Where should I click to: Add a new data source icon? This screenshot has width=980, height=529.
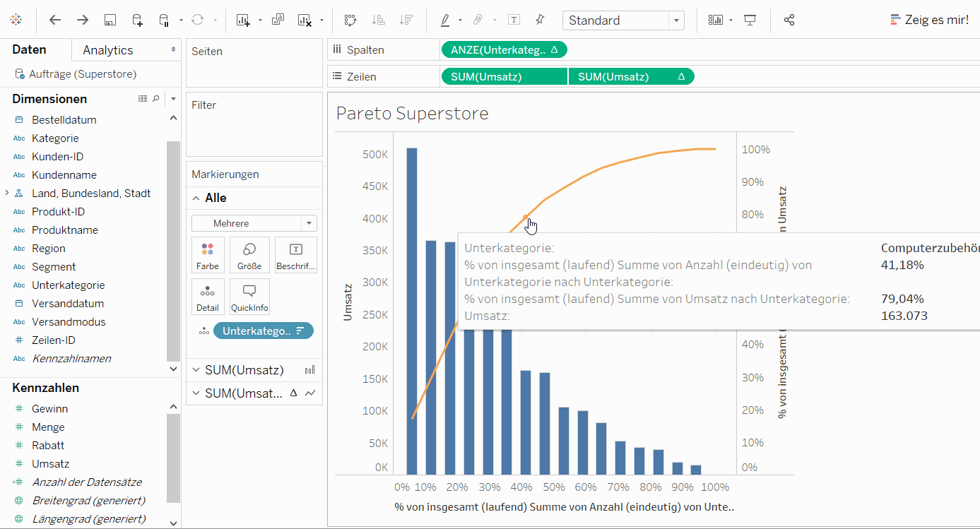click(137, 20)
